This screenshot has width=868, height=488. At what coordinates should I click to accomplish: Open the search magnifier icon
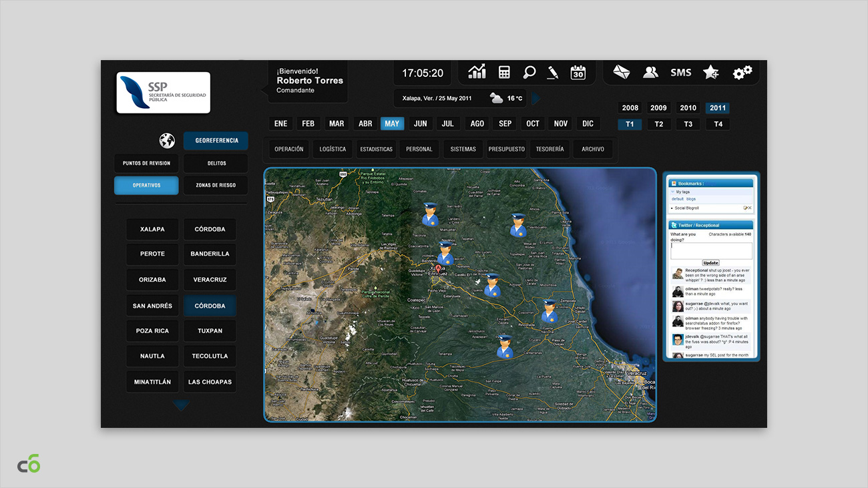pos(529,72)
